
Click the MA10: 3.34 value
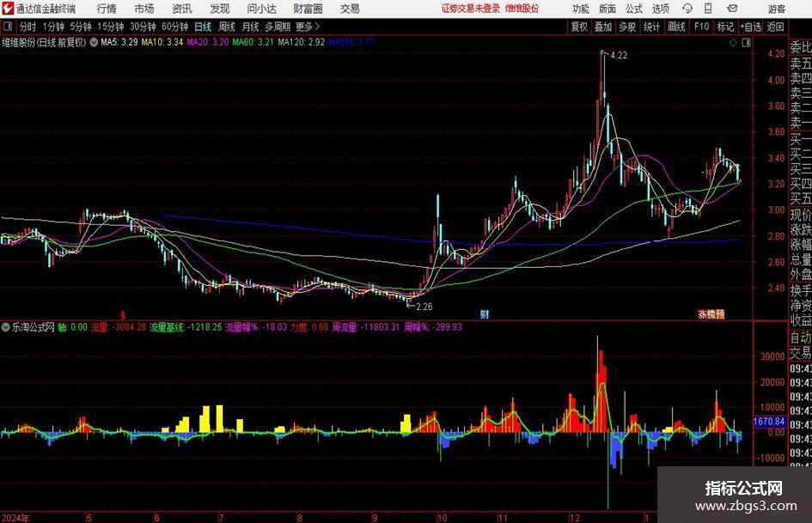(x=162, y=42)
